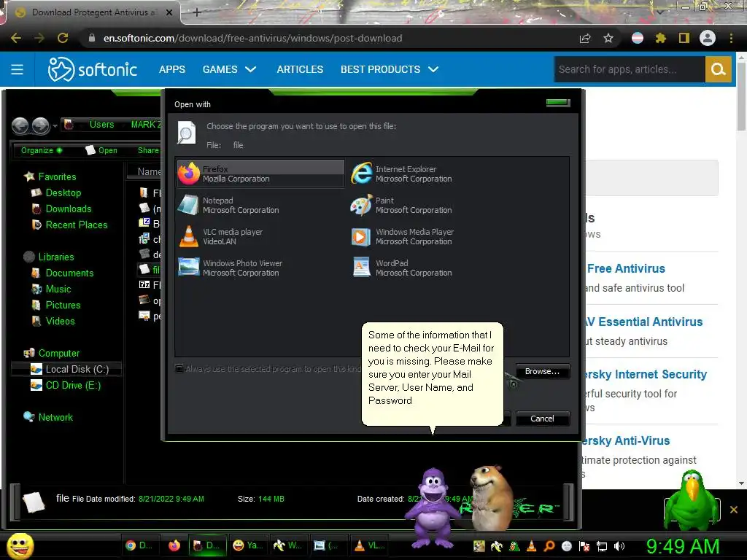Tick 'Always use the selected program' checkbox
Viewport: 747px width, 560px height.
click(179, 368)
